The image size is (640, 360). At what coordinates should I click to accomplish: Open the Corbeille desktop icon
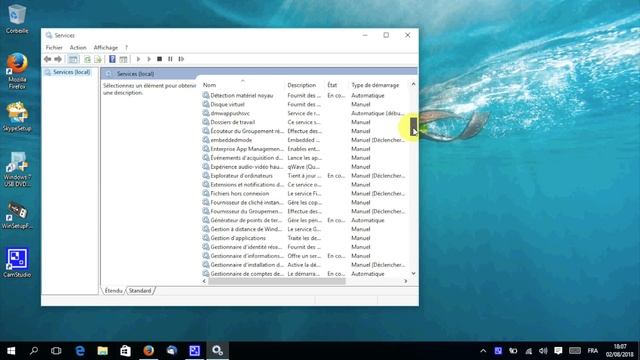17,19
